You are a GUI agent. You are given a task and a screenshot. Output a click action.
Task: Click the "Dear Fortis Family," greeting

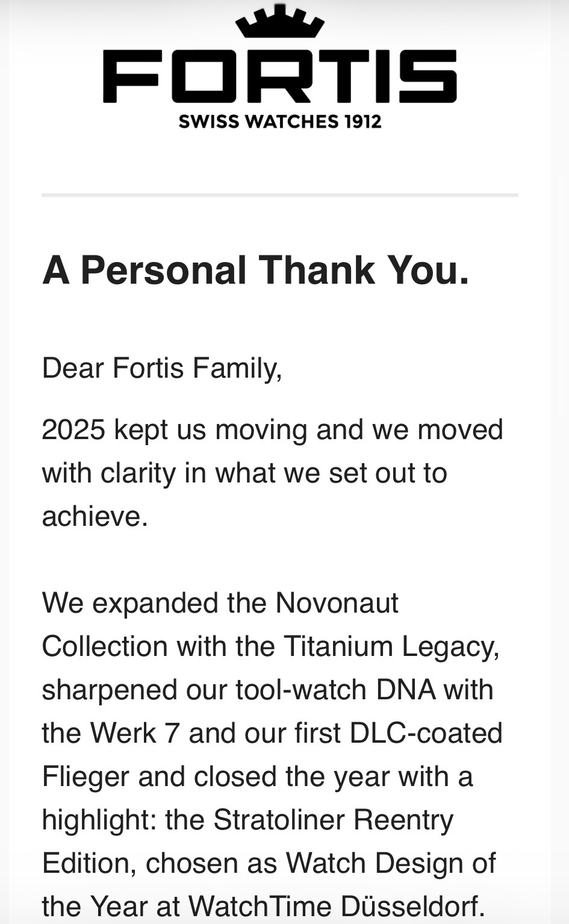(162, 368)
